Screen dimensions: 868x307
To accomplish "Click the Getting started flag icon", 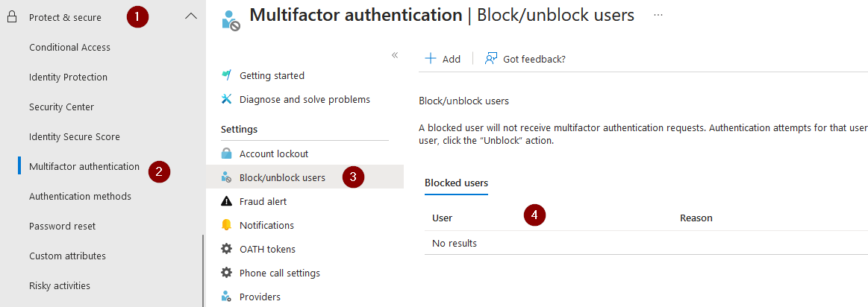I will [226, 75].
